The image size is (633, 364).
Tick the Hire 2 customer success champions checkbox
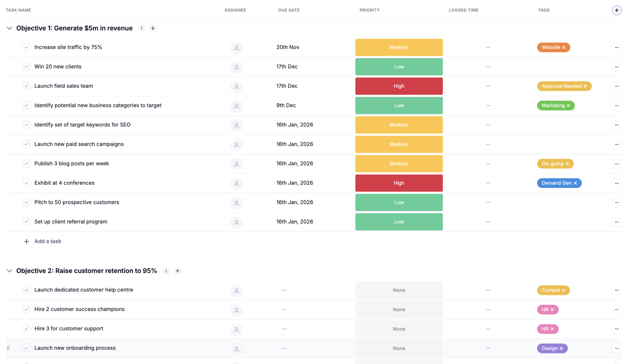[x=26, y=309]
